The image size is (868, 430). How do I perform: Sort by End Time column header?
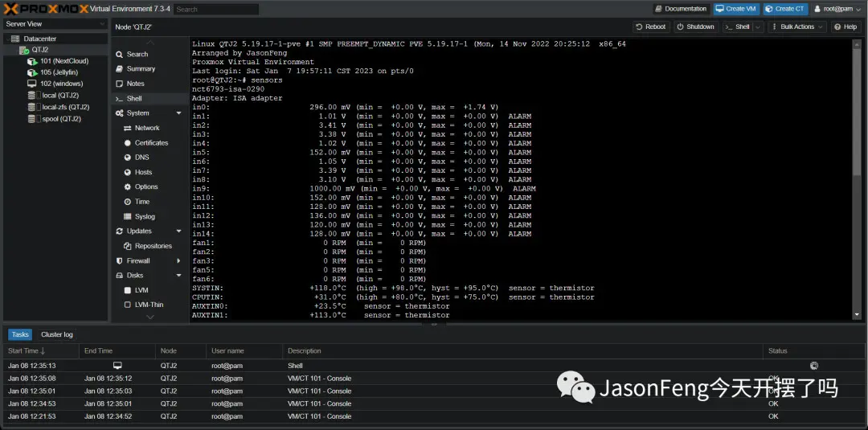[x=117, y=351]
